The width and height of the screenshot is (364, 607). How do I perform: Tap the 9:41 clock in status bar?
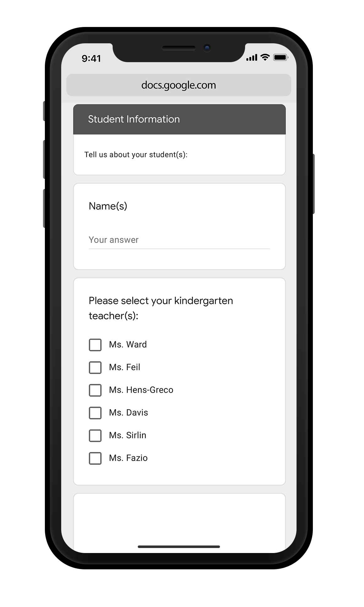(x=91, y=58)
